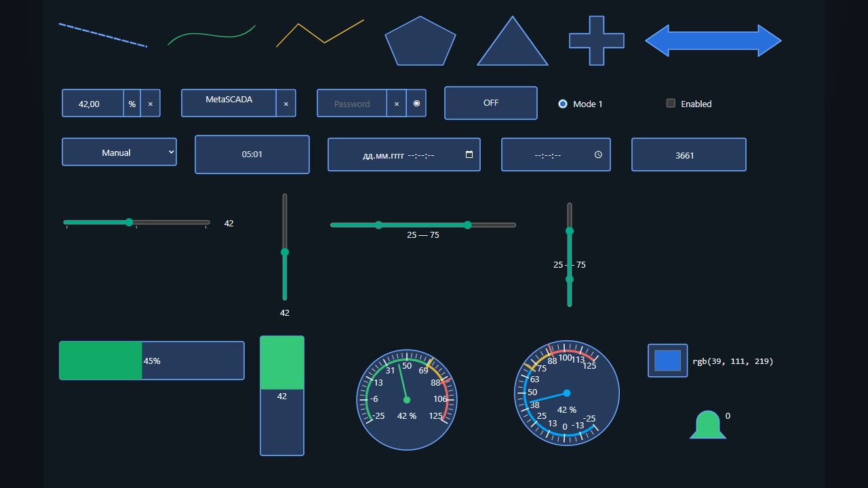Clear the MetaSCADA text field
The height and width of the screenshot is (488, 868).
tap(285, 104)
